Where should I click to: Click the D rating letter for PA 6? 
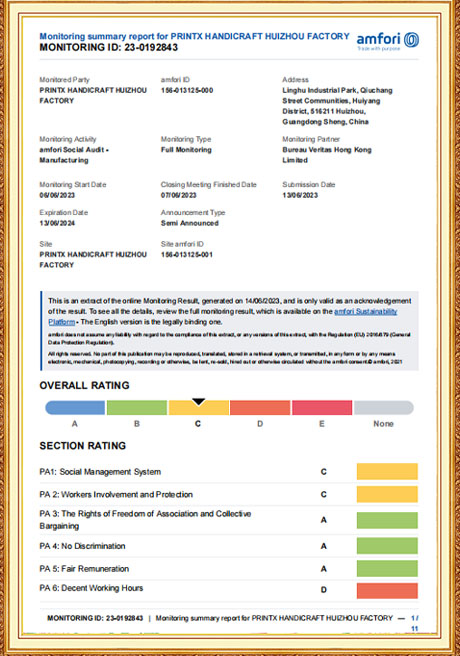(324, 590)
